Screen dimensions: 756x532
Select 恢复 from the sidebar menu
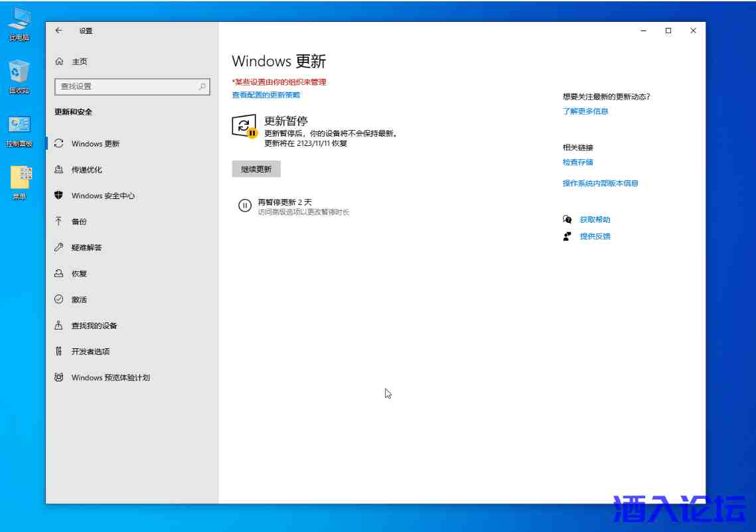(x=79, y=274)
